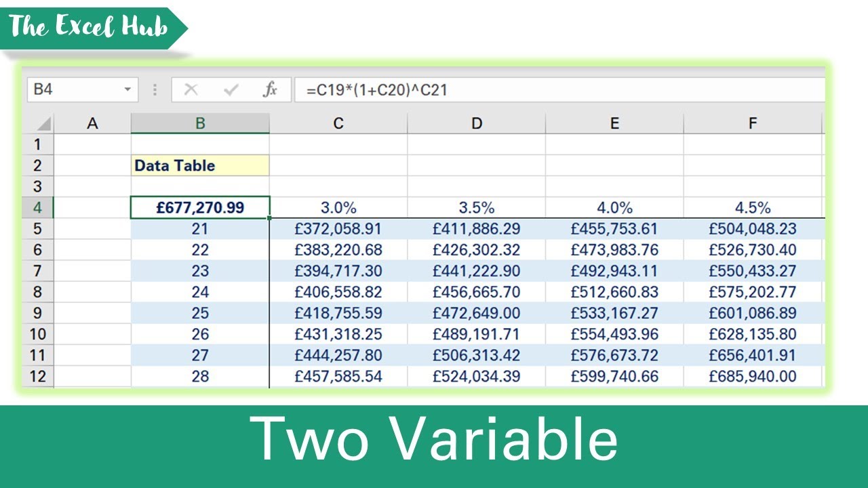Select cell with period value 27
This screenshot has height=488, width=868.
click(200, 355)
